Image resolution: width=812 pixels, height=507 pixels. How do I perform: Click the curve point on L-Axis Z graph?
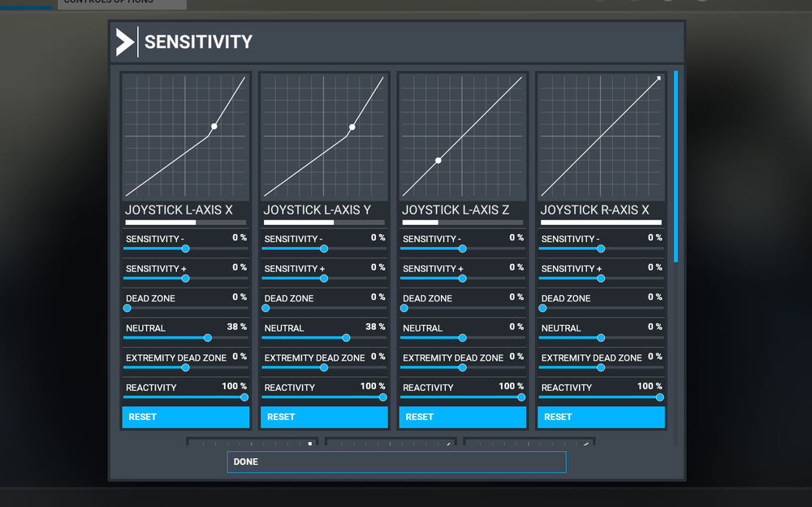(438, 161)
